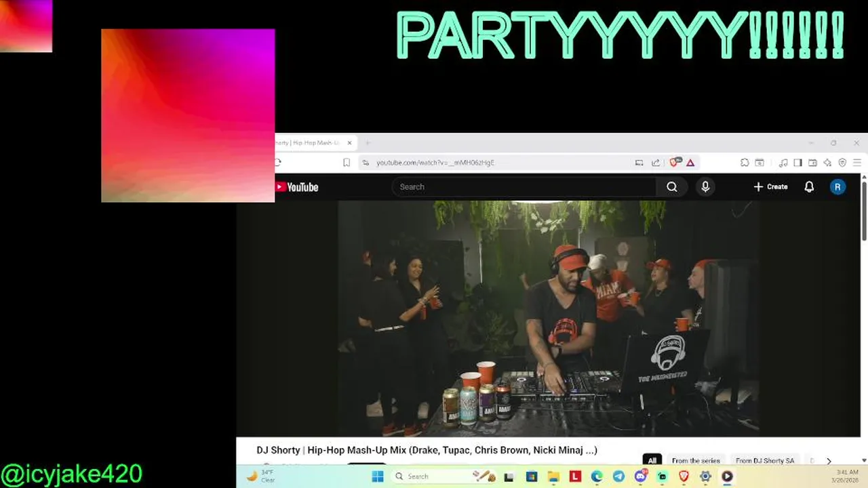This screenshot has width=868, height=488.
Task: Click the video player to pause playback
Action: point(549,319)
